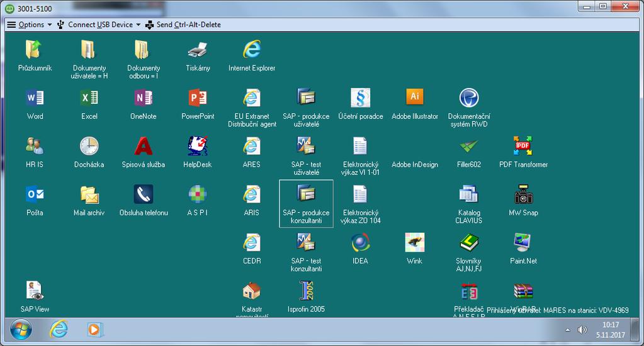Open the Word desktop icon

(35, 98)
